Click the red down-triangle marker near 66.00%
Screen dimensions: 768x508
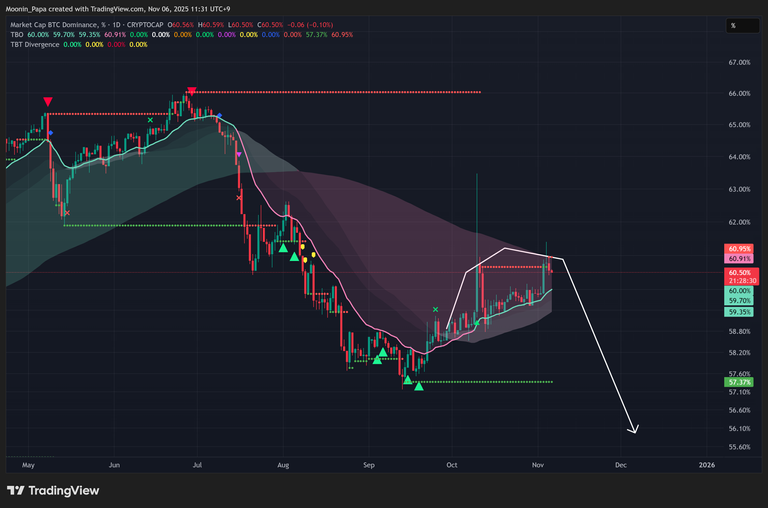click(191, 90)
